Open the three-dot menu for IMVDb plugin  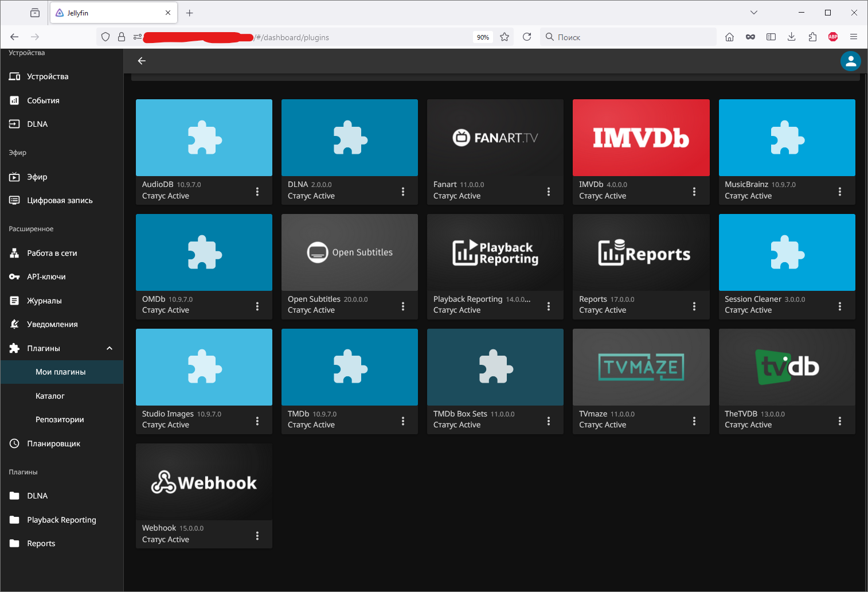tap(694, 192)
